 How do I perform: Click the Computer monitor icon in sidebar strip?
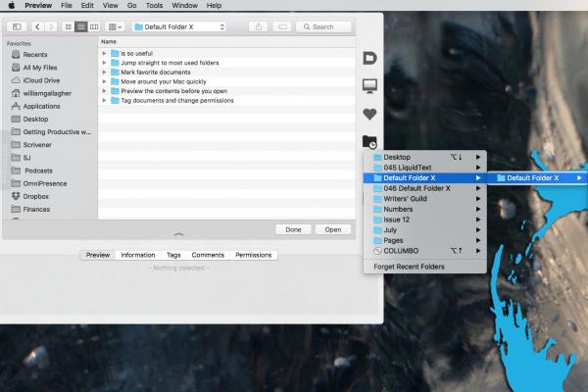tap(369, 85)
